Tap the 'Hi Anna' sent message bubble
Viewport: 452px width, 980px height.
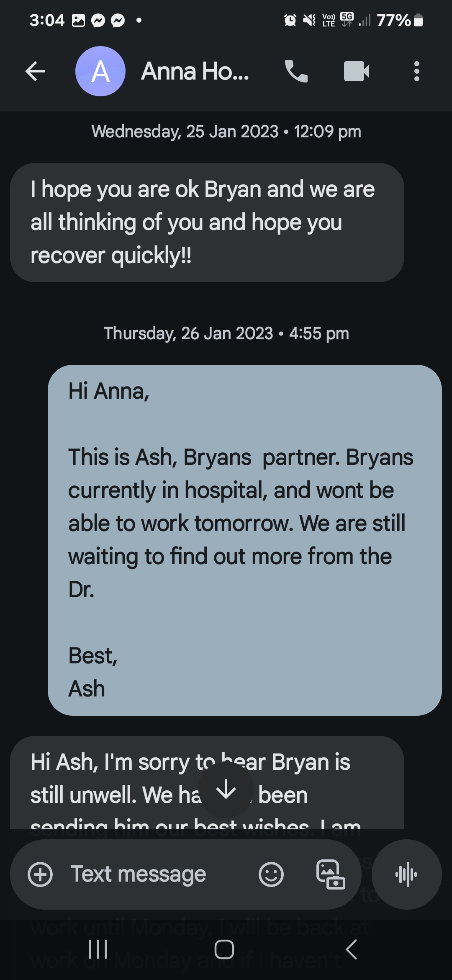pyautogui.click(x=244, y=540)
